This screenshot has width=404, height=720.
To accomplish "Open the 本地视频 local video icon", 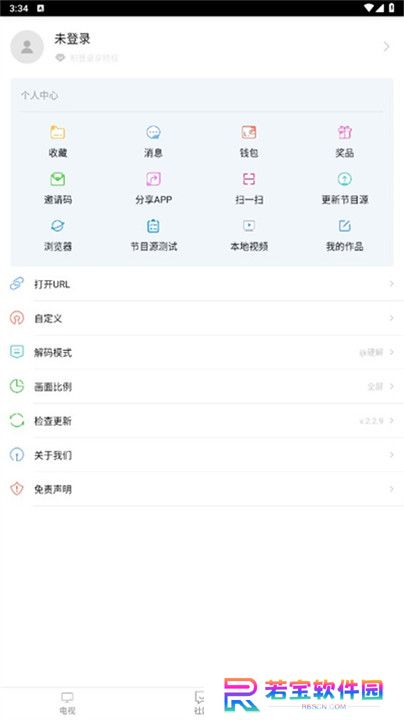I will click(249, 226).
